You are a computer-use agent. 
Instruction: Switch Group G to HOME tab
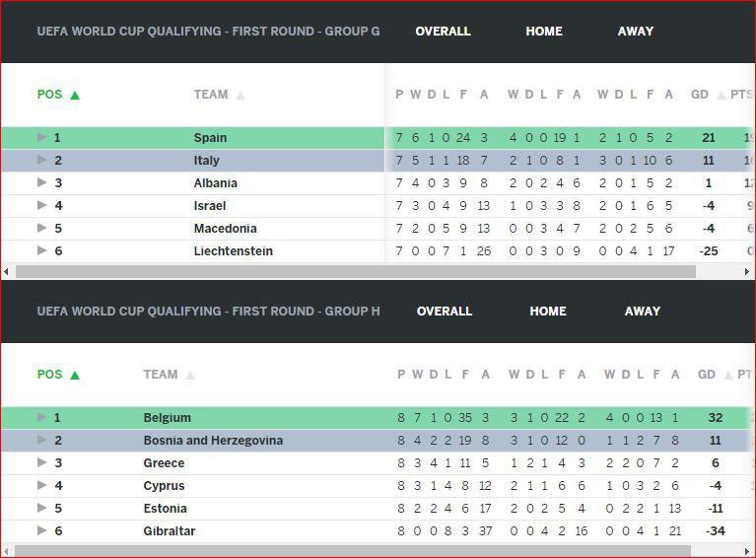click(x=544, y=32)
